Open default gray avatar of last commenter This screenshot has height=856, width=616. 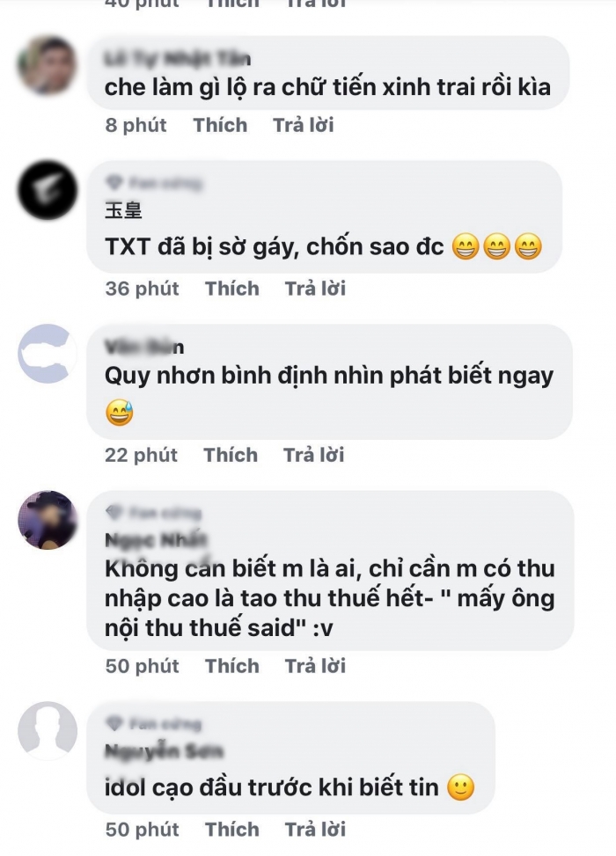[x=48, y=730]
